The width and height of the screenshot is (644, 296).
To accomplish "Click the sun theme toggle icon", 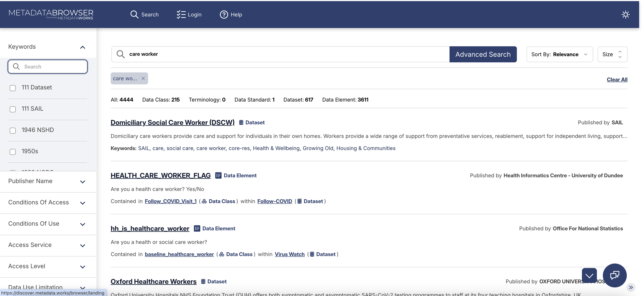I will [x=625, y=15].
